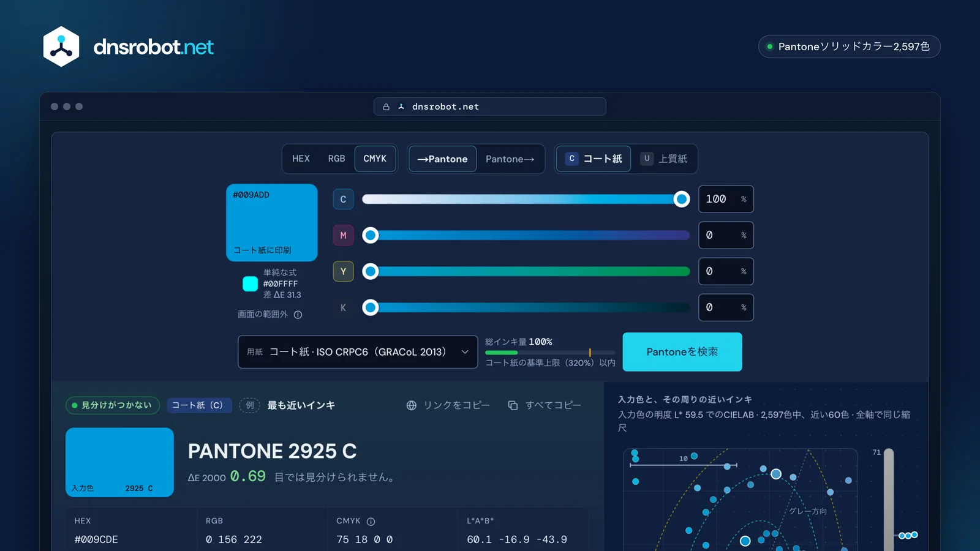980x551 pixels.
Task: Click the 例 dashed badge icon
Action: click(249, 405)
